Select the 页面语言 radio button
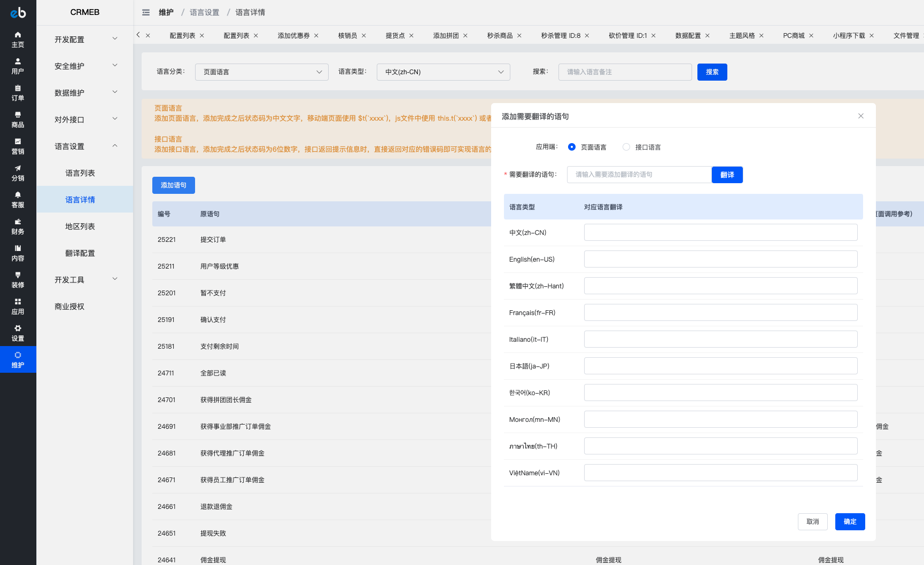The width and height of the screenshot is (924, 565). tap(572, 147)
